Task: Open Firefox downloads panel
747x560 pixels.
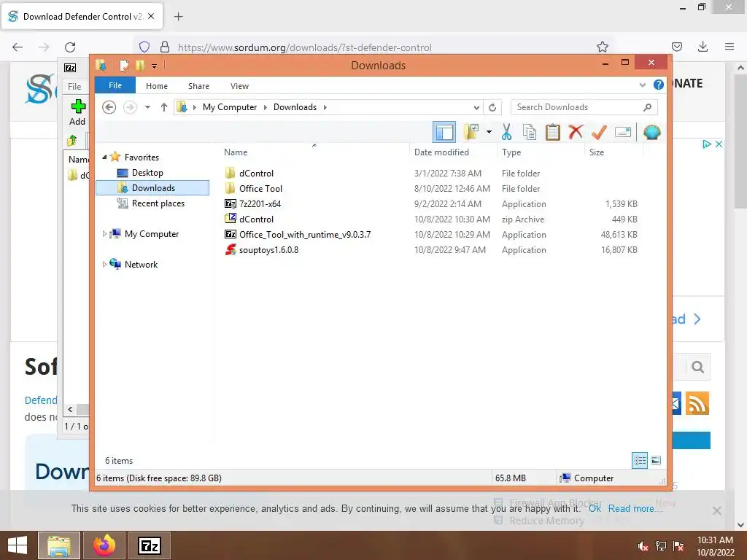Action: (x=703, y=47)
